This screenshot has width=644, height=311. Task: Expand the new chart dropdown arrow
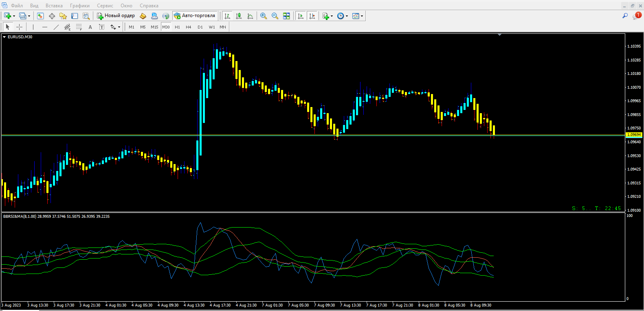[14, 16]
